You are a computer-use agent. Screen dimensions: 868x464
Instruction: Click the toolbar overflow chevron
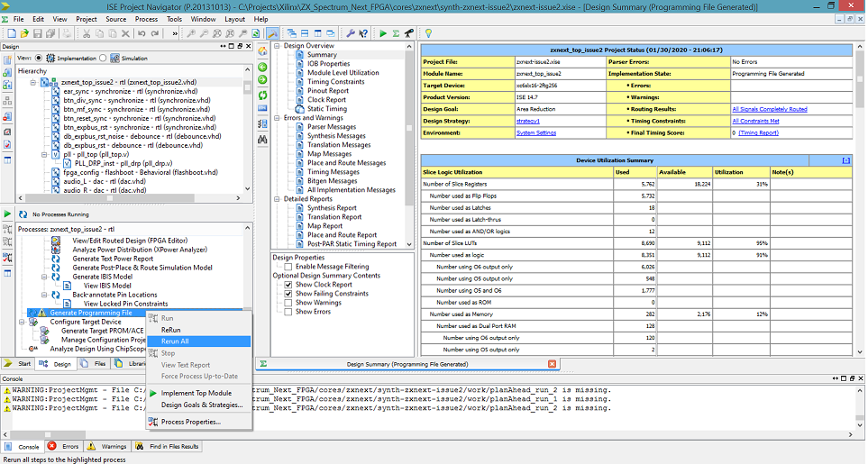[175, 33]
